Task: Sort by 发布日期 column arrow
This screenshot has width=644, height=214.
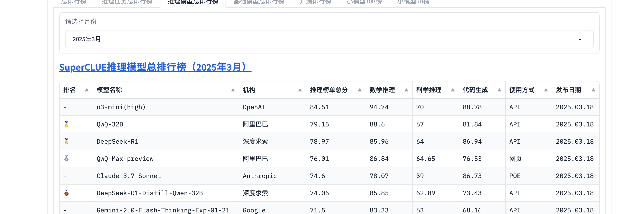Action: point(593,90)
